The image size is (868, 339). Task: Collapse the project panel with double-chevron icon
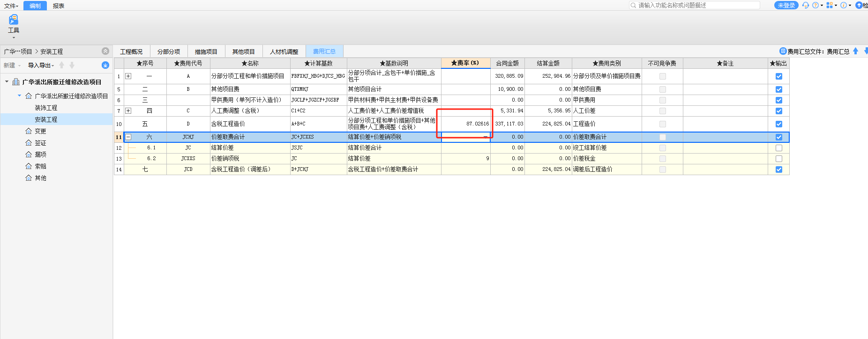click(105, 51)
